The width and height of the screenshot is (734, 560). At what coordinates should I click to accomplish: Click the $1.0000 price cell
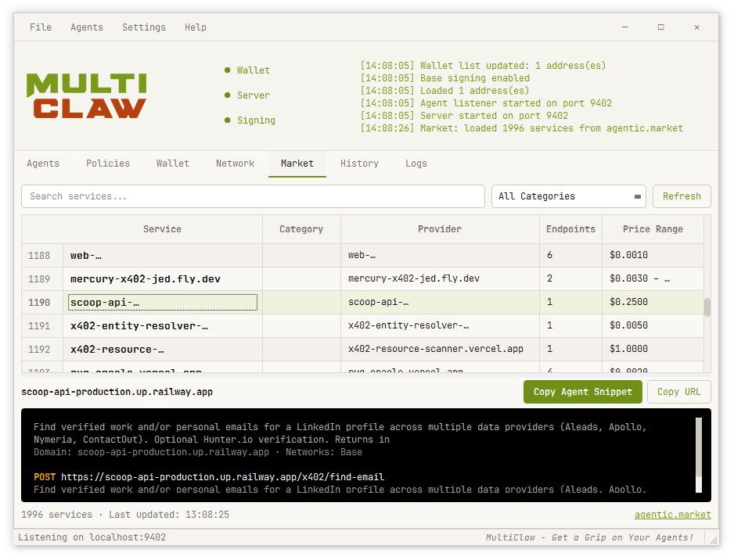653,349
